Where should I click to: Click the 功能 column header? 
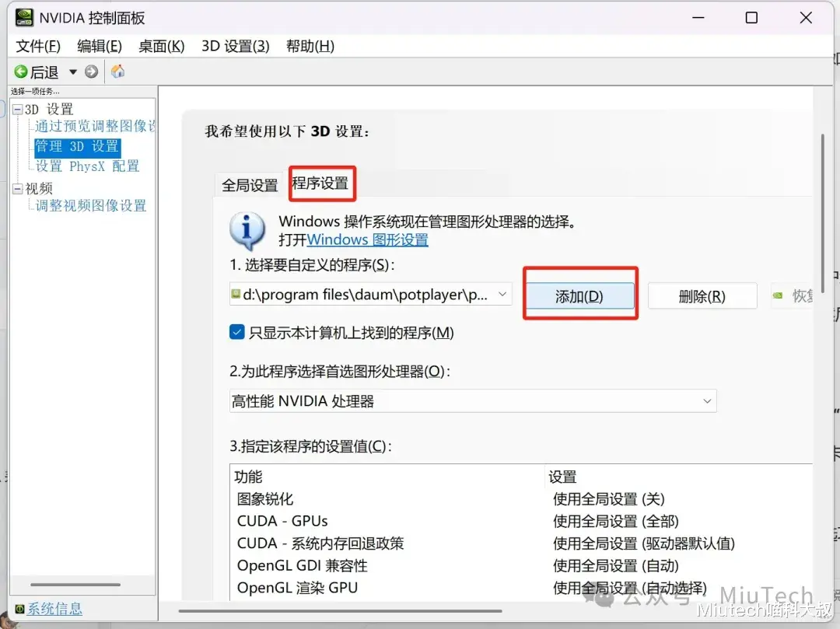(x=248, y=477)
